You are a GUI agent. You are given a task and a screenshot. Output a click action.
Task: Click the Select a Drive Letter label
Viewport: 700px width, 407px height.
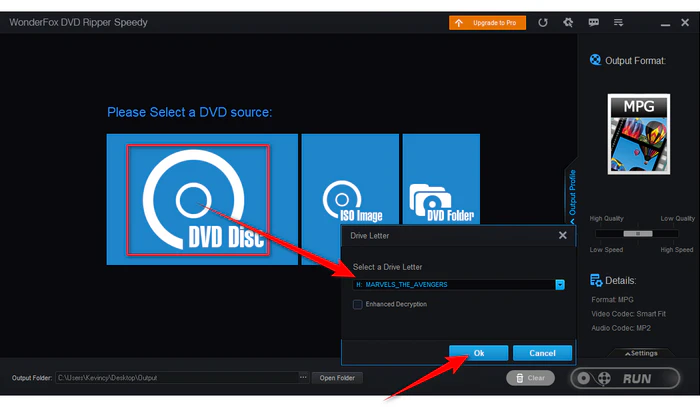(x=387, y=267)
